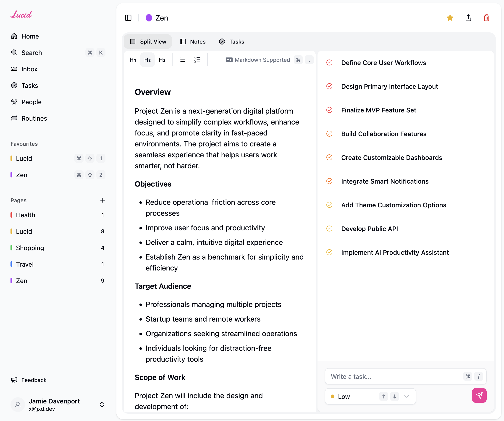504x421 pixels.
Task: Switch to the Tasks tab
Action: coord(232,42)
